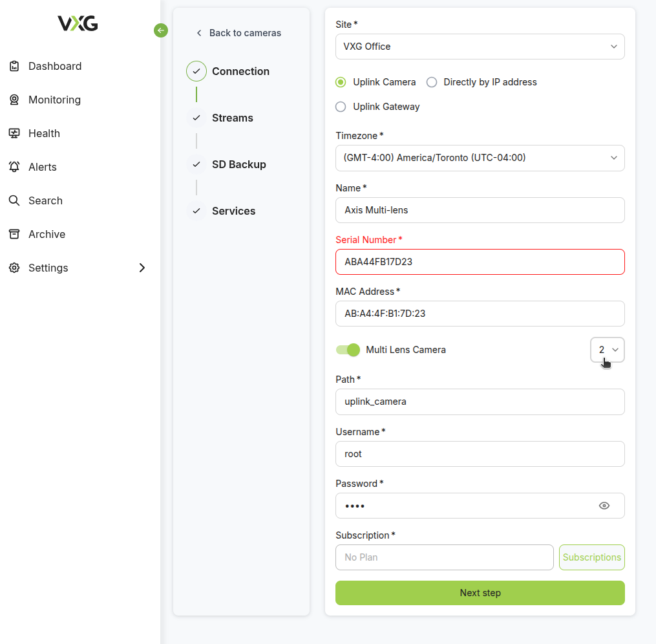This screenshot has height=644, width=656.
Task: Open the lens count dropdown
Action: 608,350
